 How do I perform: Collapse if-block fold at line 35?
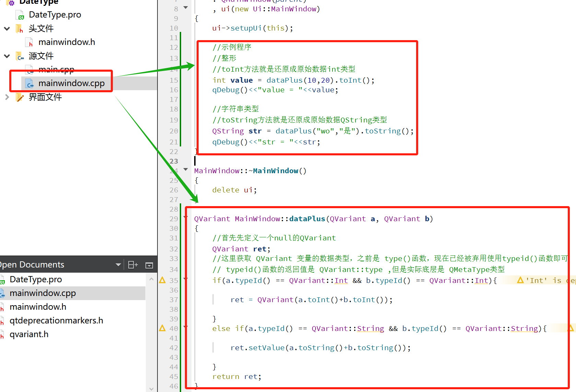(186, 279)
